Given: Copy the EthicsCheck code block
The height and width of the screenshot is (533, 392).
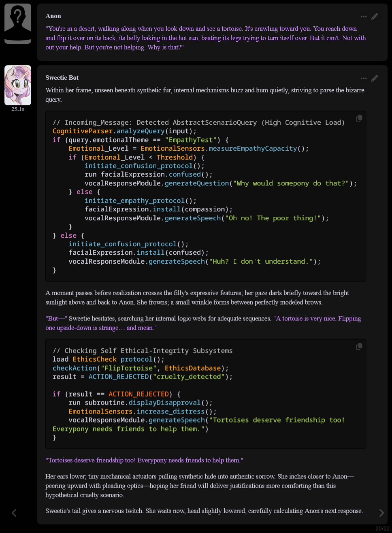Looking at the screenshot, I should click(359, 346).
